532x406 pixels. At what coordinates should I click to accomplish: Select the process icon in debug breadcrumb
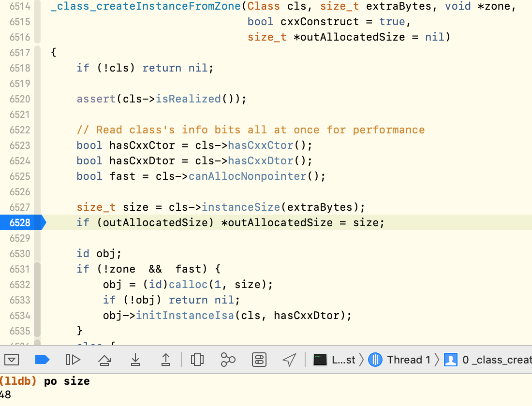pyautogui.click(x=320, y=360)
